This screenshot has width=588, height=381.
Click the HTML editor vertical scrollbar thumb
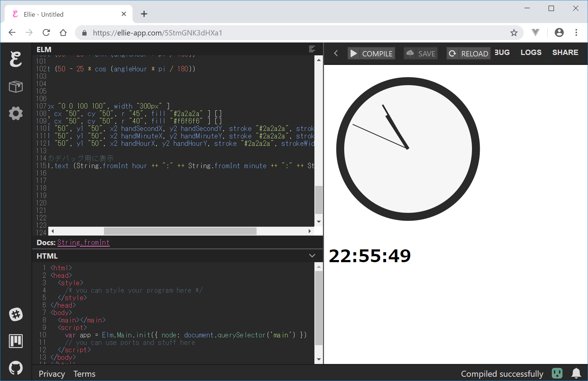[x=319, y=308]
